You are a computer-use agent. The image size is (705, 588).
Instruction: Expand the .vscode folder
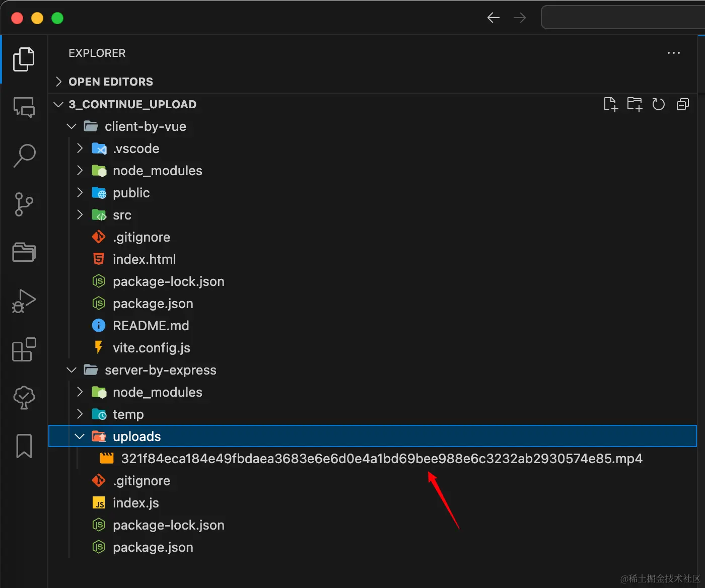(x=373, y=149)
